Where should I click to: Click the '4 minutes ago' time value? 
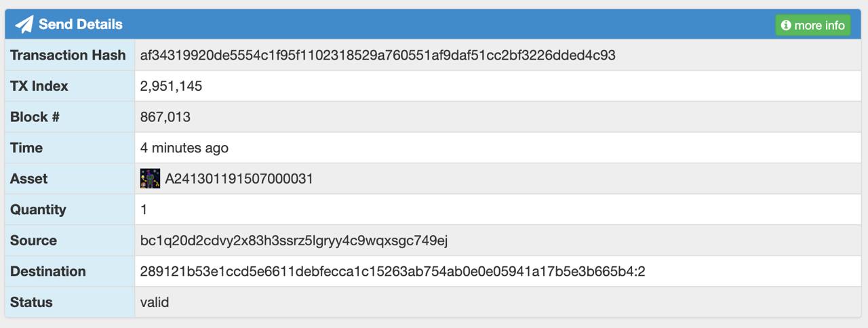point(184,148)
